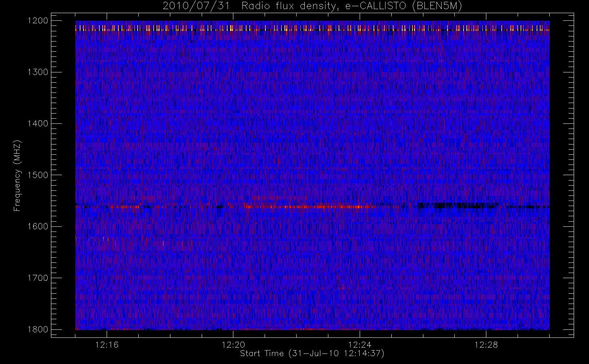589x364 pixels.
Task: Click the 'Start Time (31-Jul-10 12:14:37)' label
Action: pos(312,353)
